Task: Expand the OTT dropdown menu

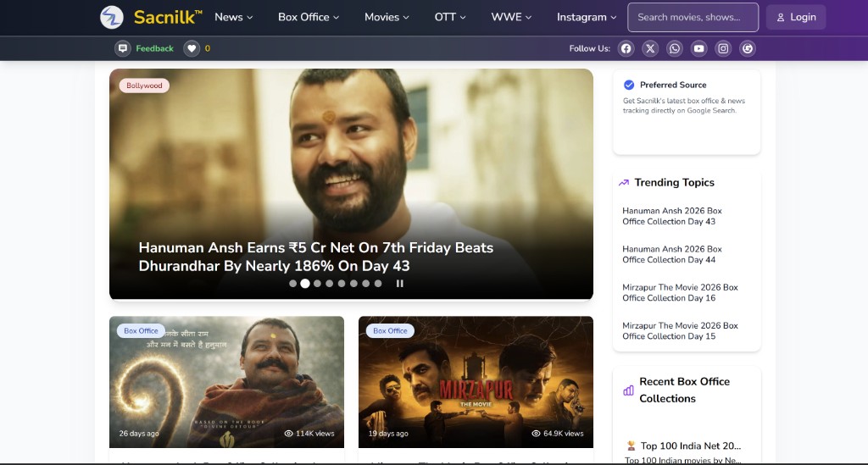Action: point(450,17)
